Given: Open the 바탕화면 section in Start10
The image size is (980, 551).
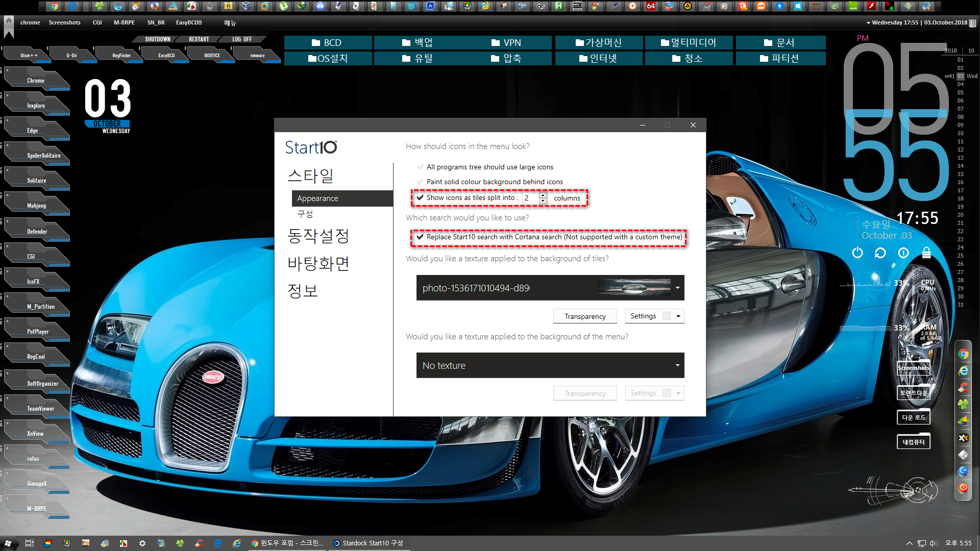Looking at the screenshot, I should coord(318,264).
